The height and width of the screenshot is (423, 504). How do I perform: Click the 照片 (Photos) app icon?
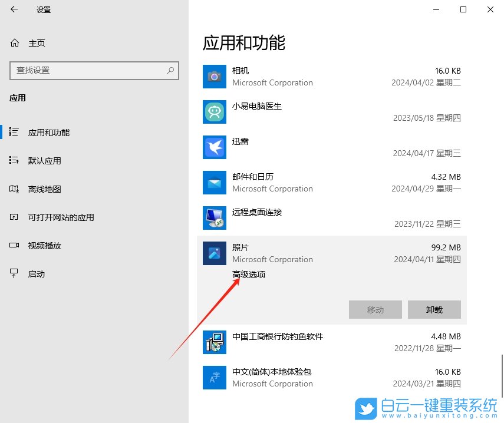click(x=214, y=253)
